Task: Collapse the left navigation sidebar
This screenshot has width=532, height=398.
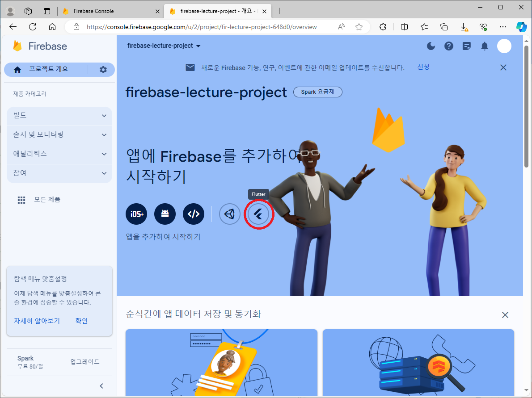Action: (101, 385)
